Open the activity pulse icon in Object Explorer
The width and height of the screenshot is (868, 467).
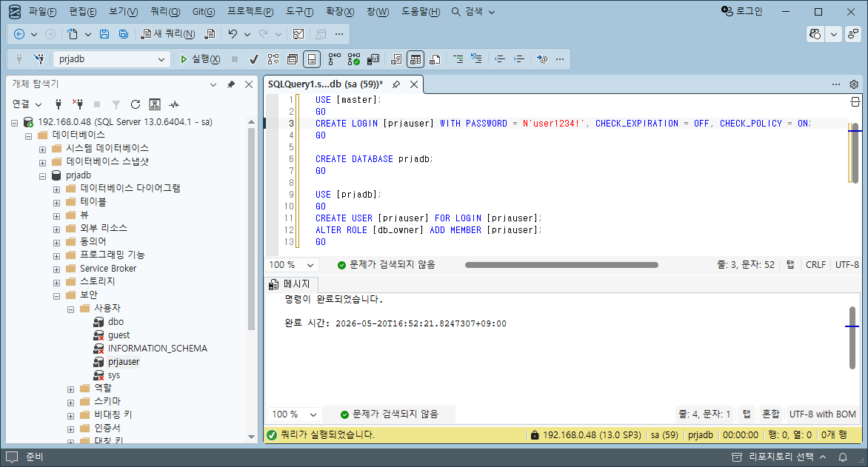pyautogui.click(x=174, y=104)
